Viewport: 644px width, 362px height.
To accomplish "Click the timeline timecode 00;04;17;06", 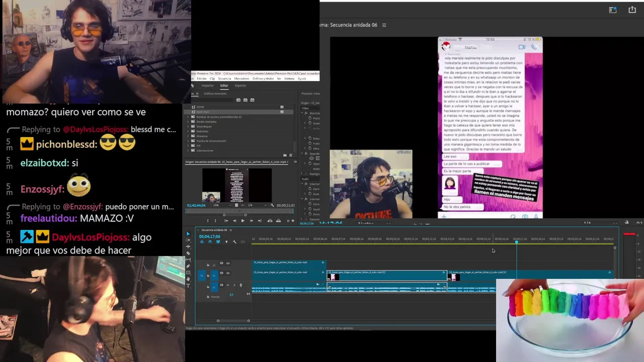I will pyautogui.click(x=209, y=236).
